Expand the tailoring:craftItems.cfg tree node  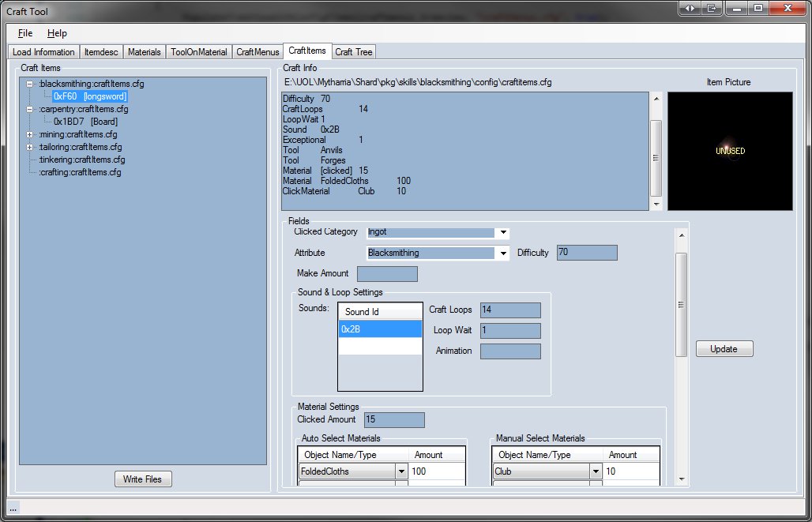pos(30,147)
